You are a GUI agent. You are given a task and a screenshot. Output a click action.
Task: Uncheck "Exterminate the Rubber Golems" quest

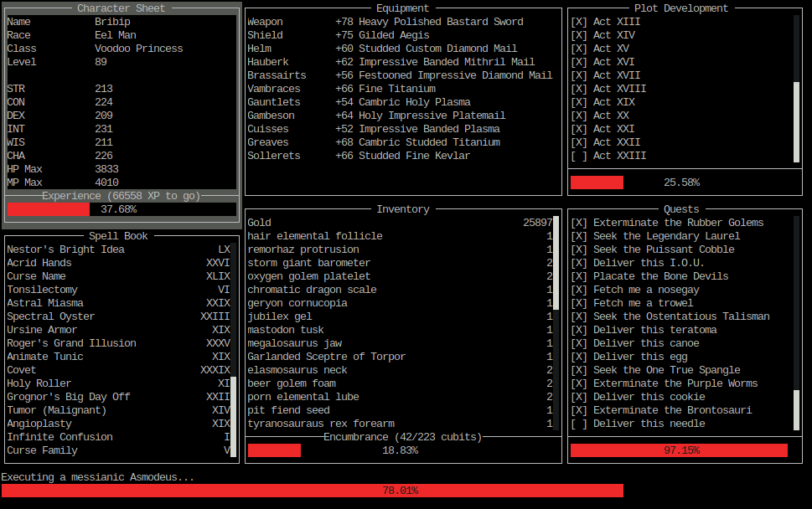(x=577, y=223)
